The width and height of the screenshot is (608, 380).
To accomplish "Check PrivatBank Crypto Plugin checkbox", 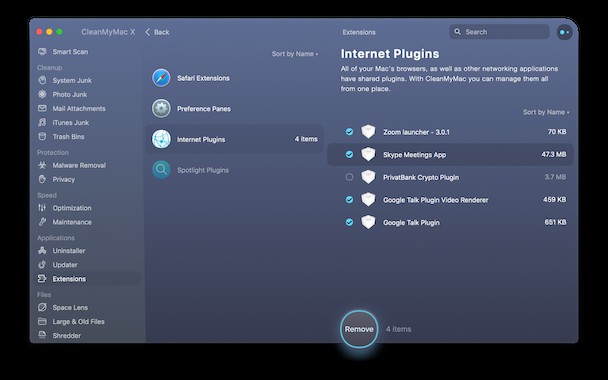I will pyautogui.click(x=349, y=177).
